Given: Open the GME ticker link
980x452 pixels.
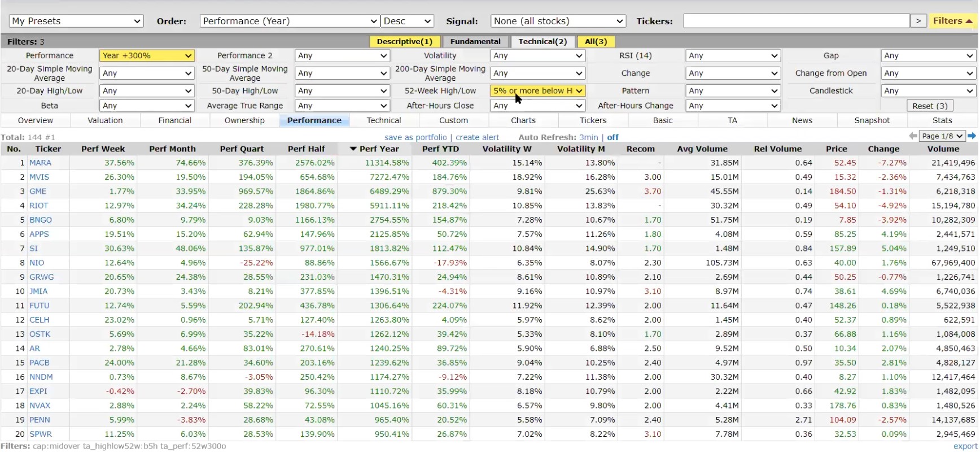Looking at the screenshot, I should point(38,191).
